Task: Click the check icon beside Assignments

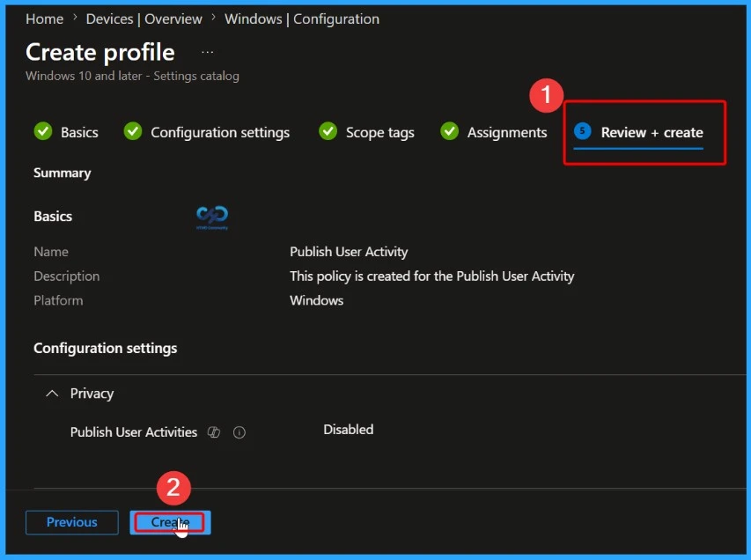Action: pos(449,131)
